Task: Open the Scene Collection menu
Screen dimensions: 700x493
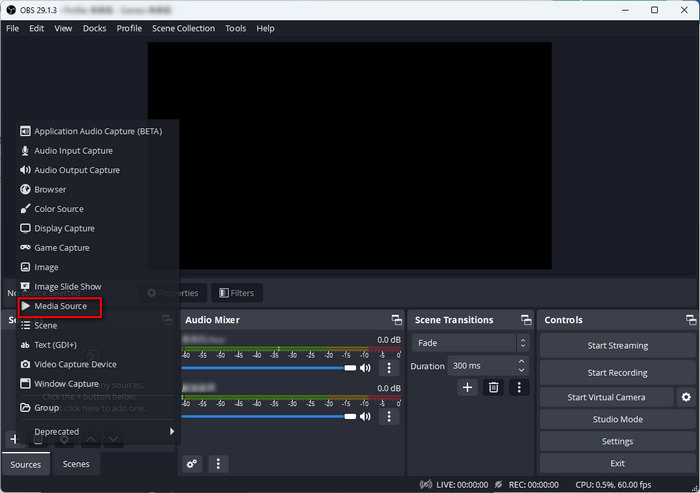Action: coord(183,28)
